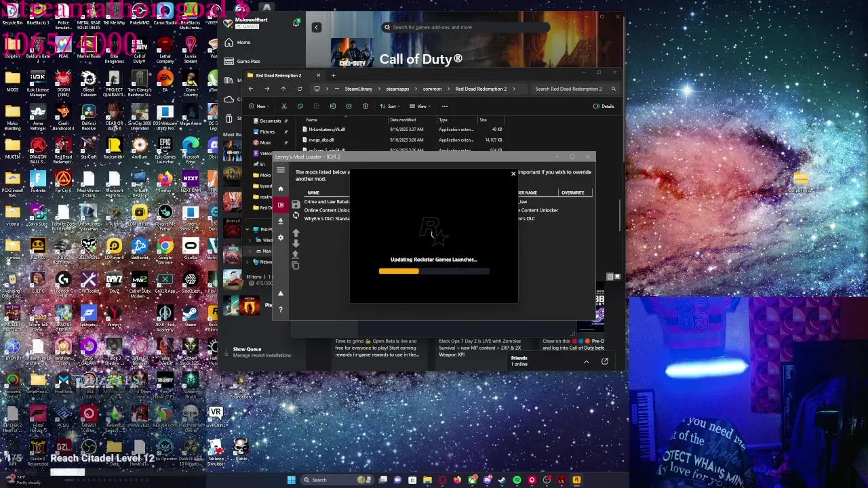This screenshot has height=488, width=868.
Task: Click the Rockstar launcher update progress bar
Action: click(434, 271)
